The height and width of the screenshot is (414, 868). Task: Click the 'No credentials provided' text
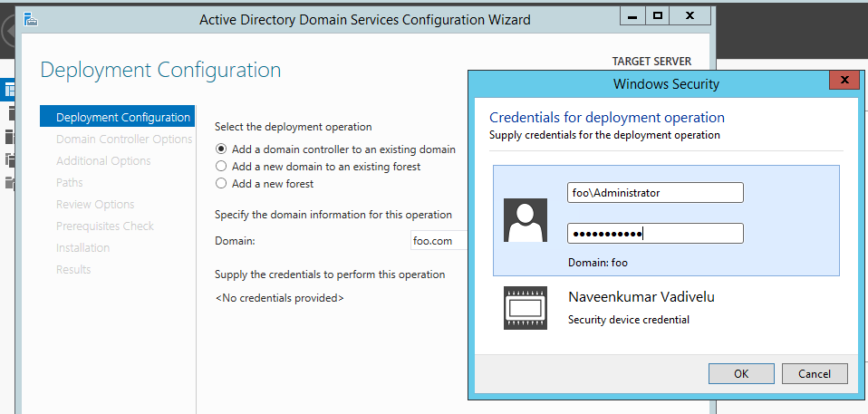pyautogui.click(x=280, y=298)
